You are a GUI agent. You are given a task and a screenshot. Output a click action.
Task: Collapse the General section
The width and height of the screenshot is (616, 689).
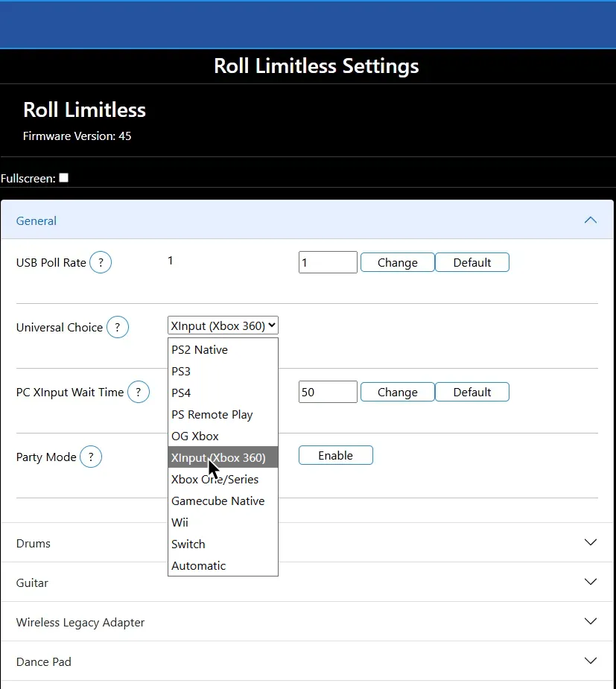click(590, 220)
